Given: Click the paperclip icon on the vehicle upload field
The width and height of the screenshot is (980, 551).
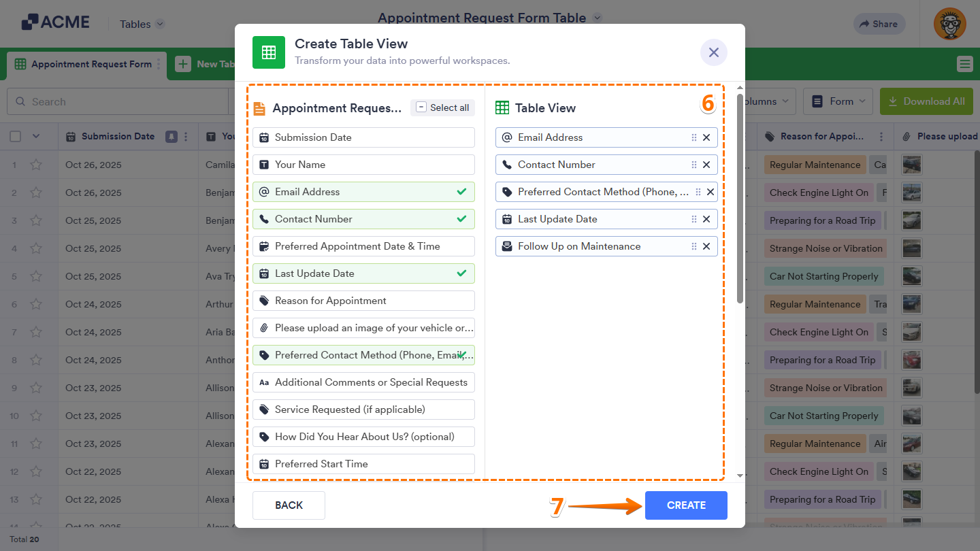Looking at the screenshot, I should 264,328.
